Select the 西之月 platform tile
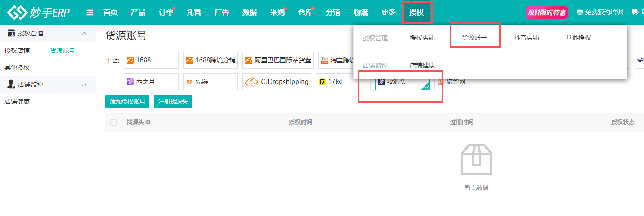This screenshot has width=644, height=216. 151,82
